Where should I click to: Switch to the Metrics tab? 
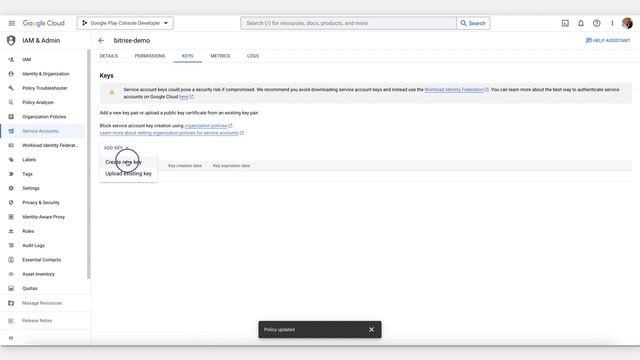[x=220, y=56]
